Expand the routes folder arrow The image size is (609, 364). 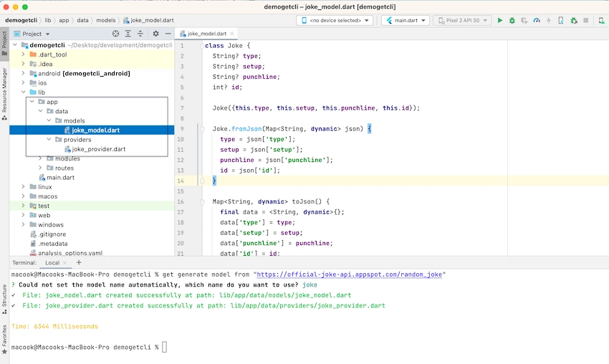pyautogui.click(x=40, y=168)
